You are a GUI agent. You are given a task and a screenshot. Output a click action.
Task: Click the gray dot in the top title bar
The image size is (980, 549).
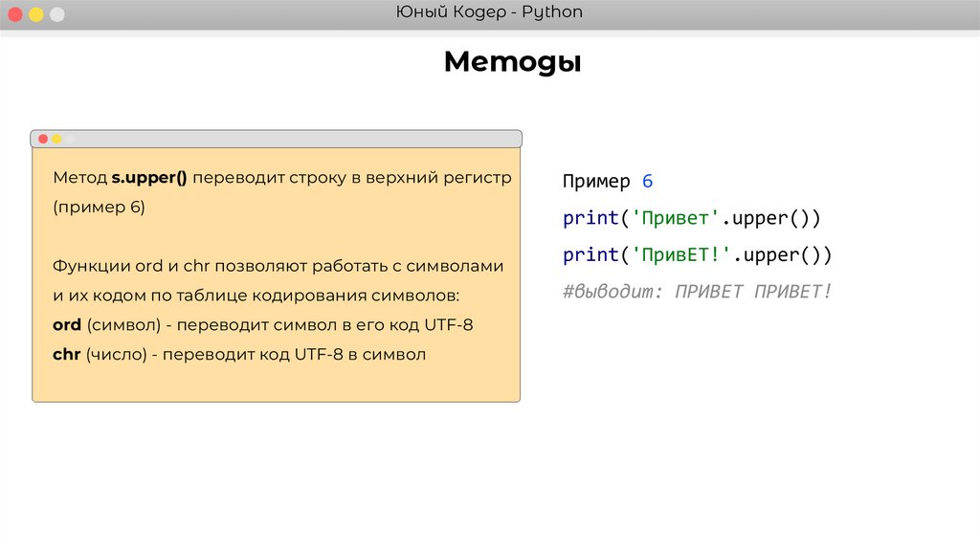click(x=57, y=14)
